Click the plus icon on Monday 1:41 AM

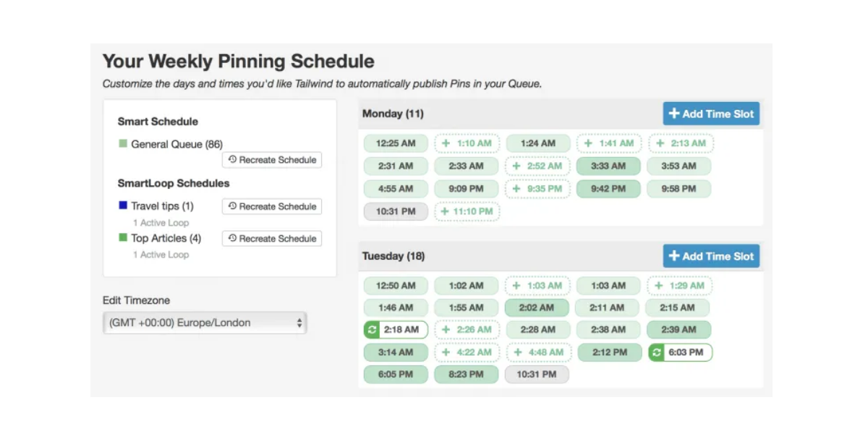(x=588, y=143)
